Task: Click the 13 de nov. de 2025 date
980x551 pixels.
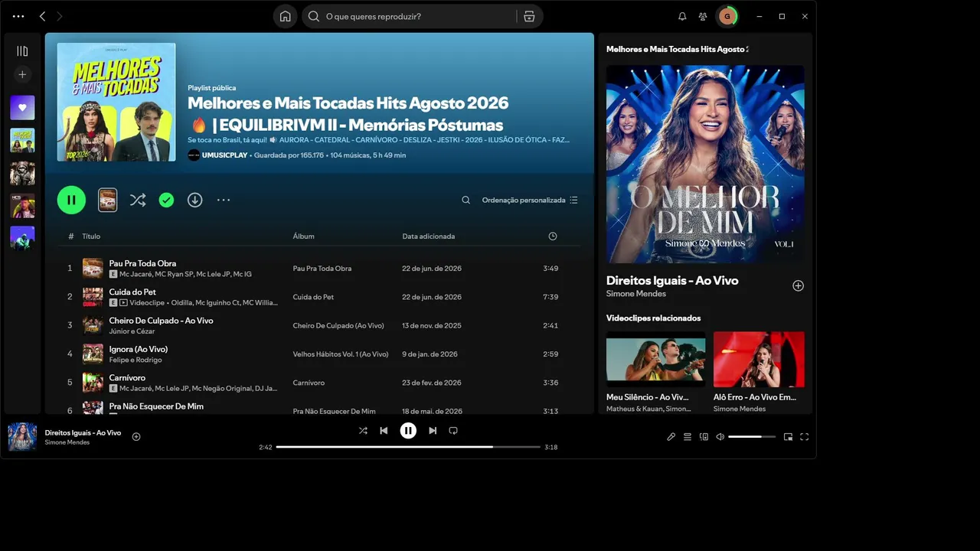Action: [432, 326]
